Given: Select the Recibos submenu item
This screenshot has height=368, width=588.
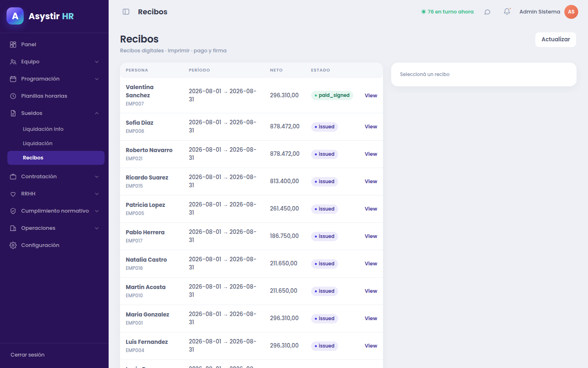Looking at the screenshot, I should [56, 158].
